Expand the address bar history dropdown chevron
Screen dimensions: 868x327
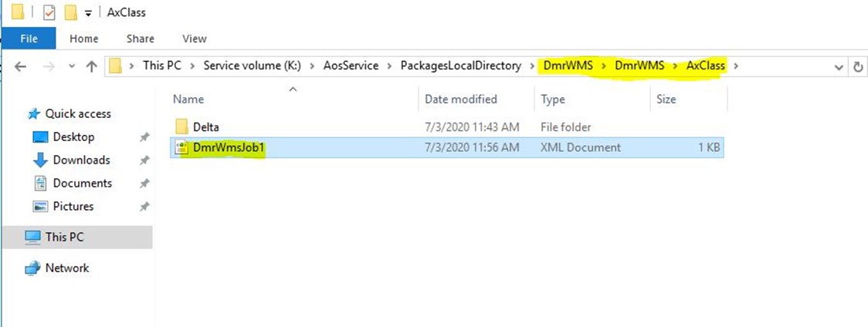[838, 67]
